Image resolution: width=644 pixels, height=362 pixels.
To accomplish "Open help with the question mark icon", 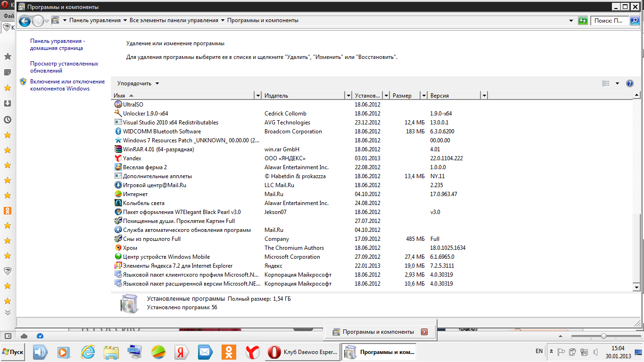I will coord(629,83).
